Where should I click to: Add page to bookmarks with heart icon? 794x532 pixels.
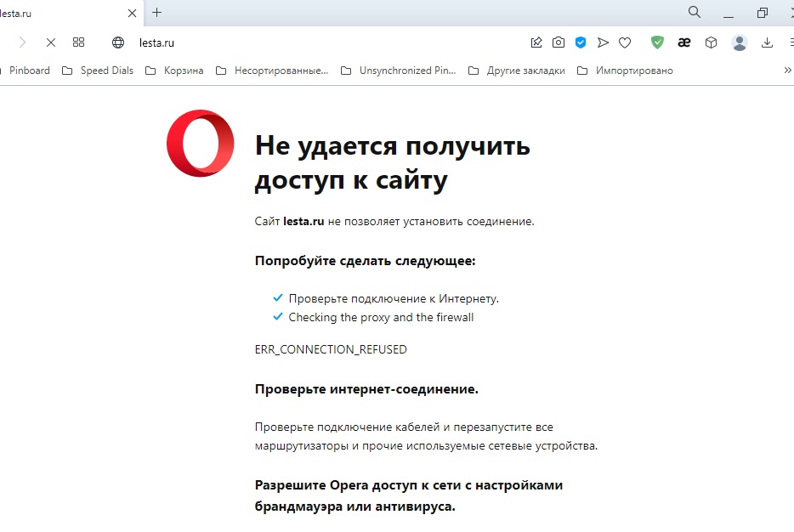(625, 43)
